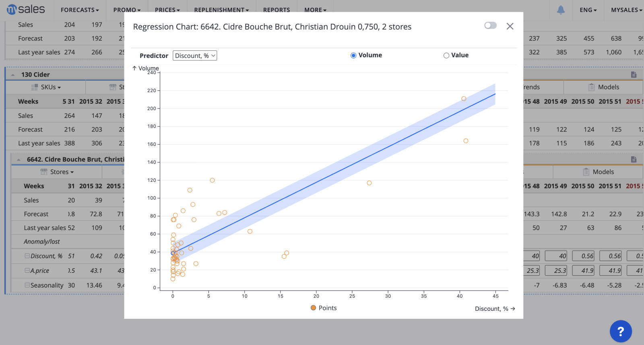Click the REPORTS link in the navigation
Viewport: 644px width, 345px height.
tap(276, 10)
